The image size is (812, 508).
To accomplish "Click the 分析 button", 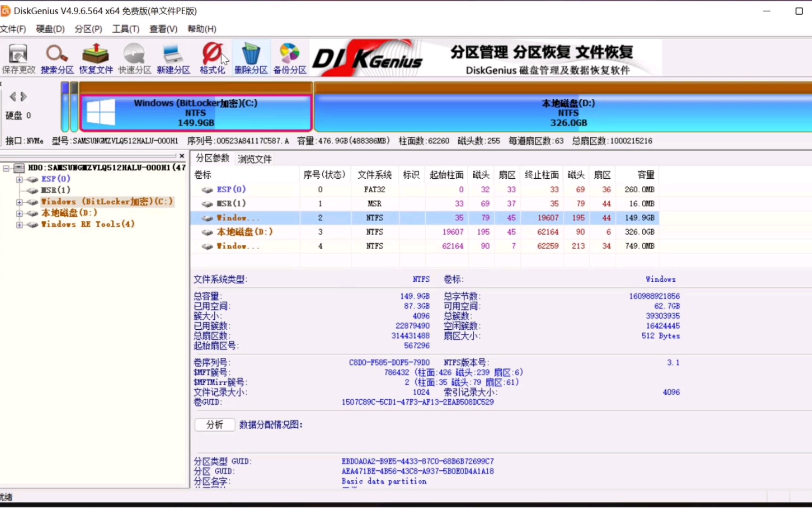I will [215, 425].
